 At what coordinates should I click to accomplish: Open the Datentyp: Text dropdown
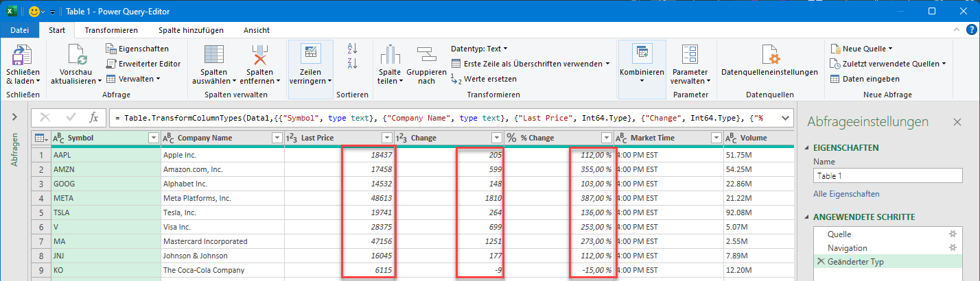tap(479, 49)
